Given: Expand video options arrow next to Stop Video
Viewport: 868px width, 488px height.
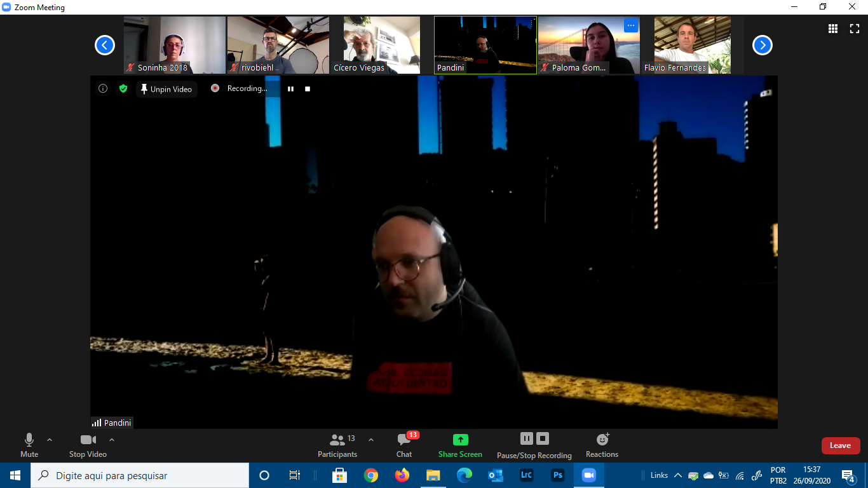Looking at the screenshot, I should click(112, 440).
